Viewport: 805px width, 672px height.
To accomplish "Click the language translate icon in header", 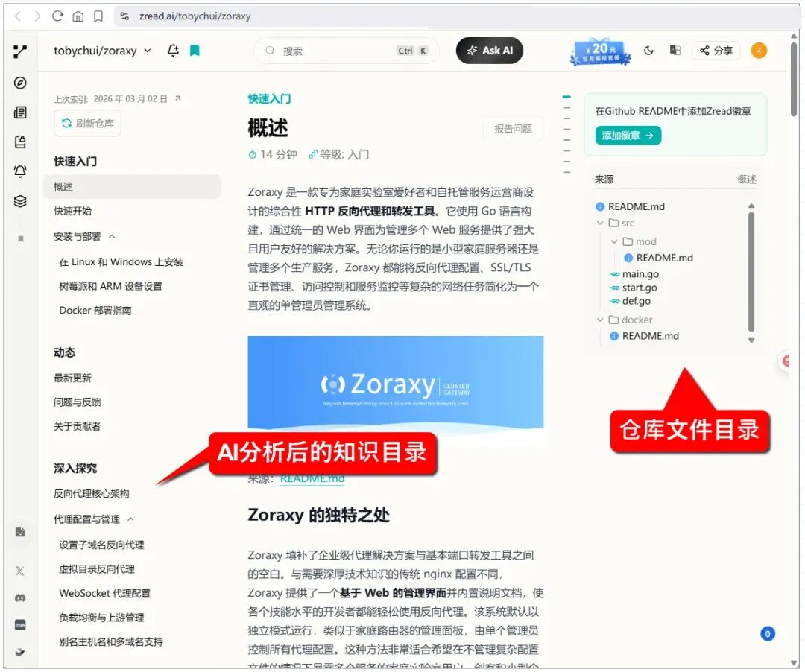I will (x=675, y=50).
